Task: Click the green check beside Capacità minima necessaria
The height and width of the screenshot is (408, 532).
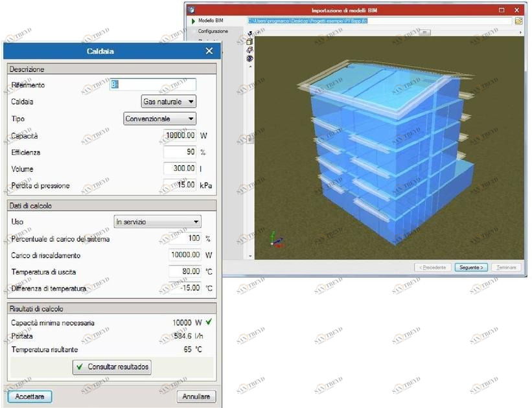Action: 208,323
